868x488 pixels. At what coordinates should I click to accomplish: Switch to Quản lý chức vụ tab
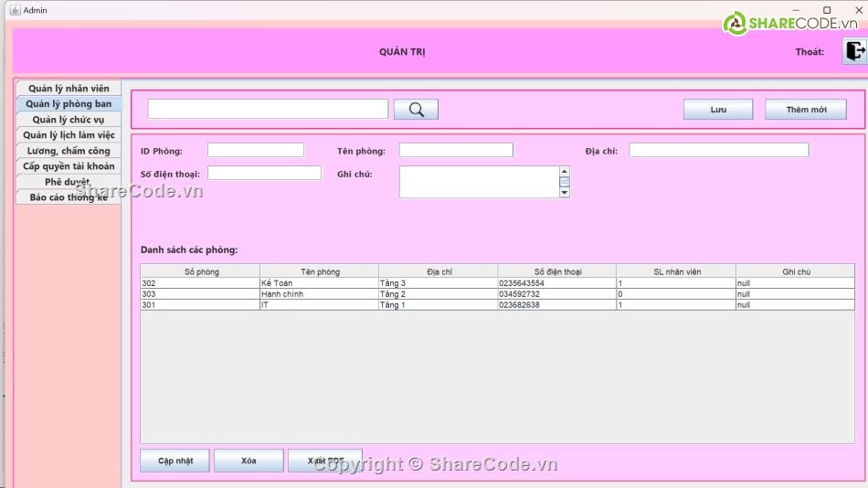[x=69, y=120]
